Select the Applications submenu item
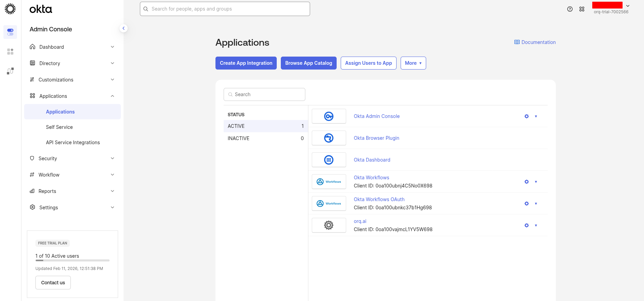Viewport: 644px width, 301px height. [x=73, y=112]
